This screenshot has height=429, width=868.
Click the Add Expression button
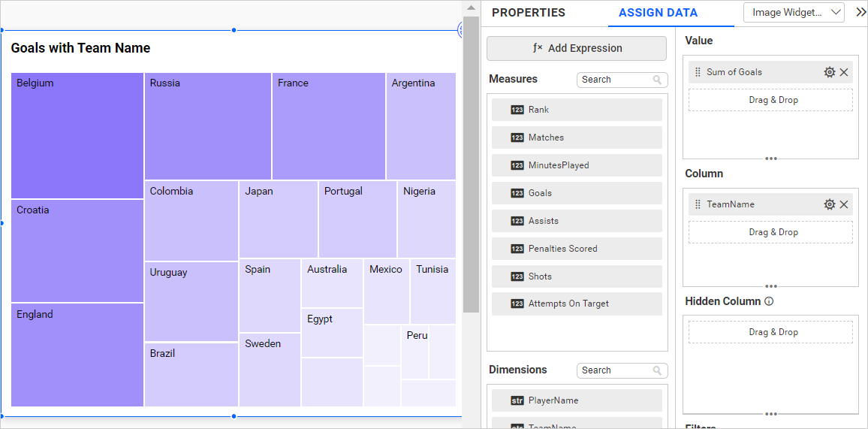577,48
